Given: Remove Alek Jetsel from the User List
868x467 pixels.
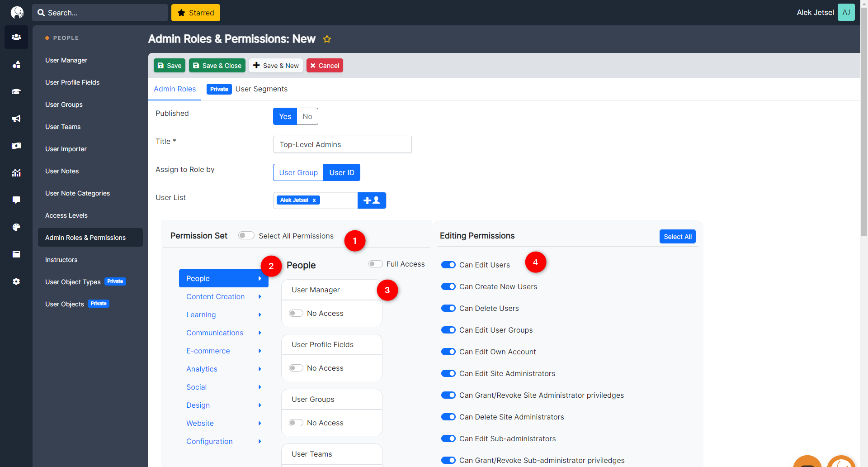Looking at the screenshot, I should (x=314, y=200).
